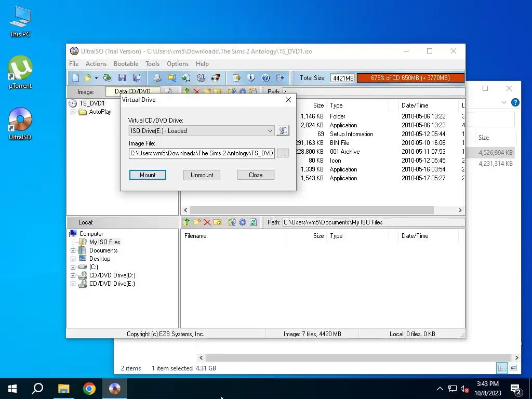Click the Make CD/DVD Image toolbar icon

tap(157, 78)
